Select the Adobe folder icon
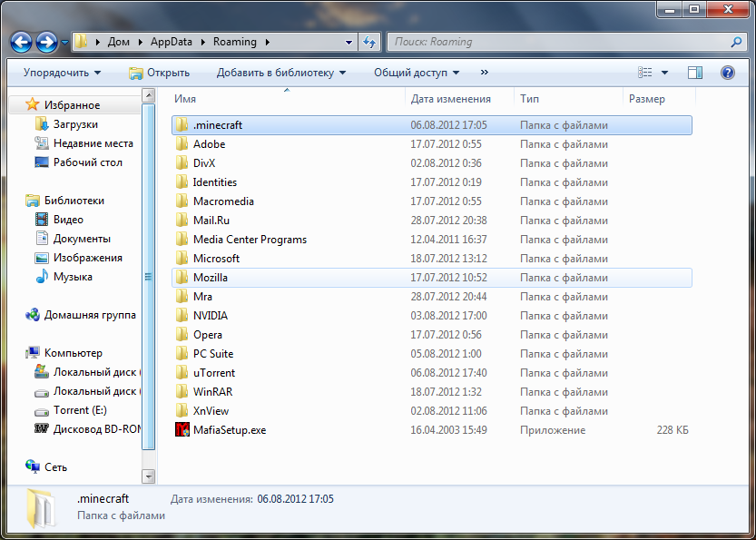Screen dimensions: 756x540 pyautogui.click(x=182, y=144)
